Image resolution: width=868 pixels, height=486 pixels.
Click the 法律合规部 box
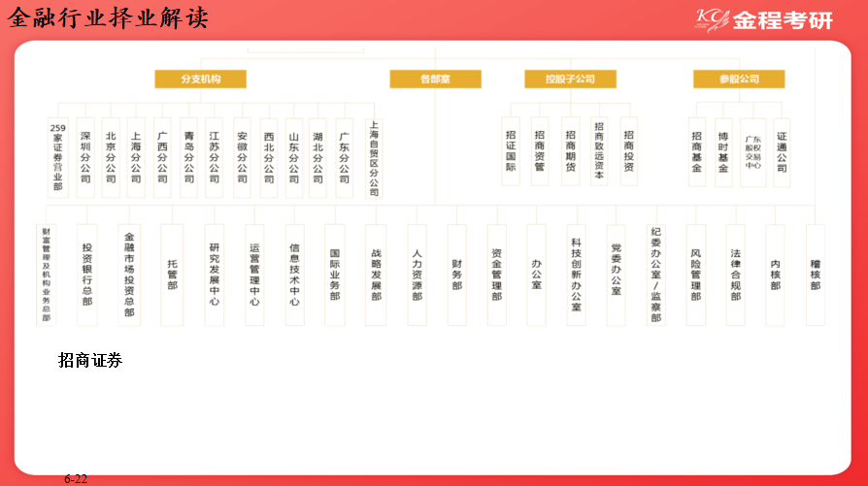[736, 275]
